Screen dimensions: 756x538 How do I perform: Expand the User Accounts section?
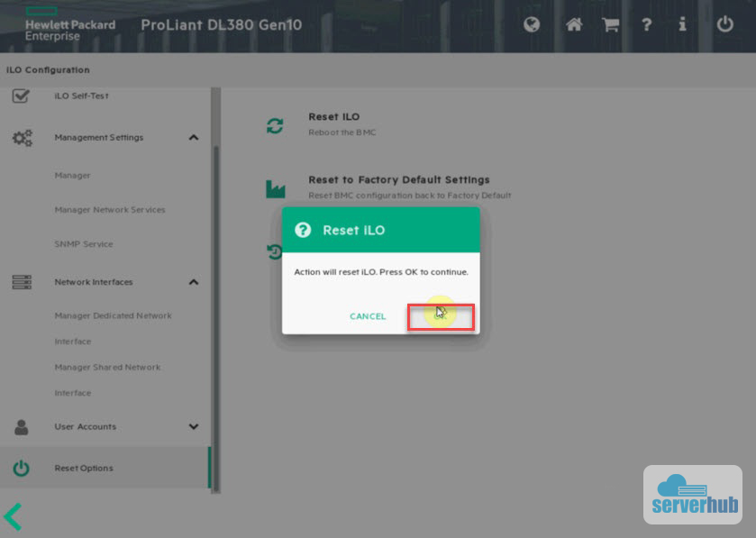[x=193, y=427]
